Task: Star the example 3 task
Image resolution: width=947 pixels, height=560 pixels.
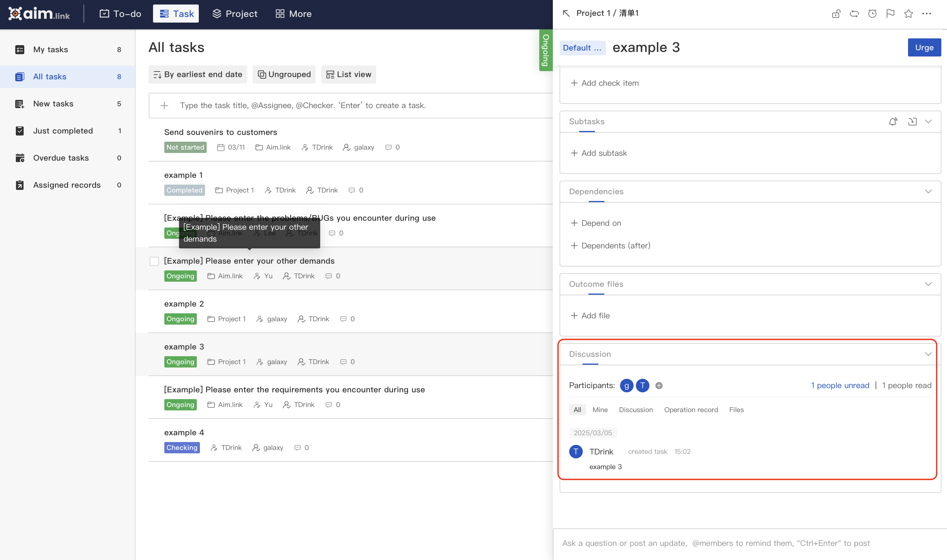Action: pos(909,14)
